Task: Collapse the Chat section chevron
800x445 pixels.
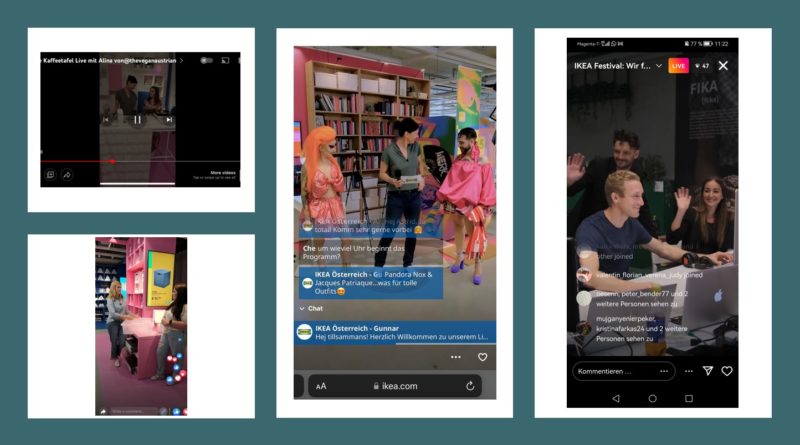Action: click(302, 309)
